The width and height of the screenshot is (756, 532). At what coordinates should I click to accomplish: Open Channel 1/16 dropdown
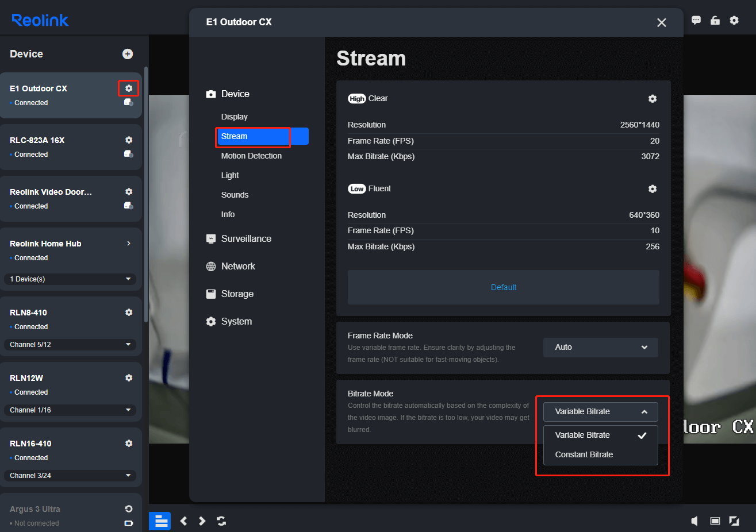coord(70,410)
